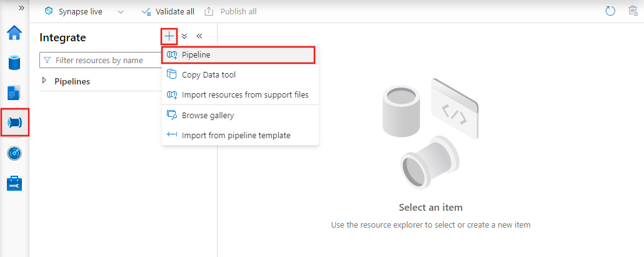Screen dimensions: 644x257
Task: Click the plus add resource button
Action: pyautogui.click(x=169, y=36)
